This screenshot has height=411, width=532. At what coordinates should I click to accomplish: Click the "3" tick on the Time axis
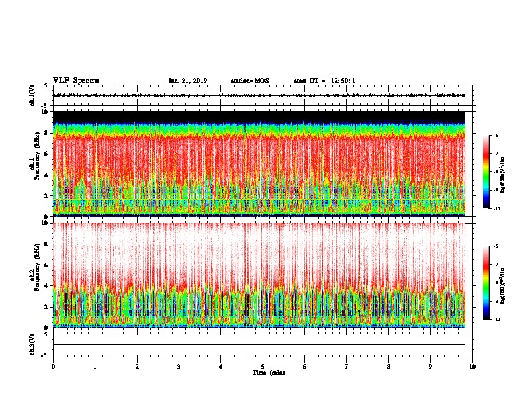[179, 367]
